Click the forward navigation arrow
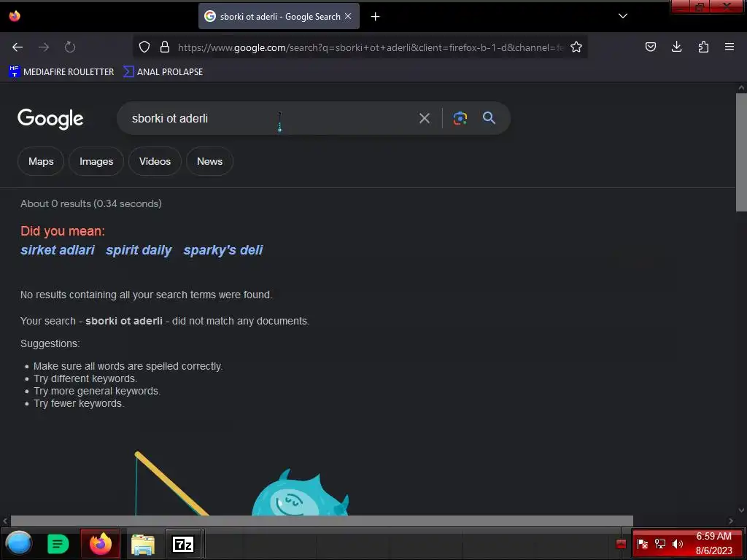Screen dimensions: 747x560 44,47
